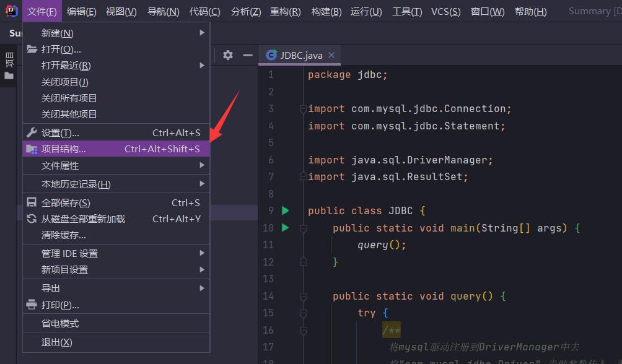Open the 导航(N) menu

coord(164,11)
